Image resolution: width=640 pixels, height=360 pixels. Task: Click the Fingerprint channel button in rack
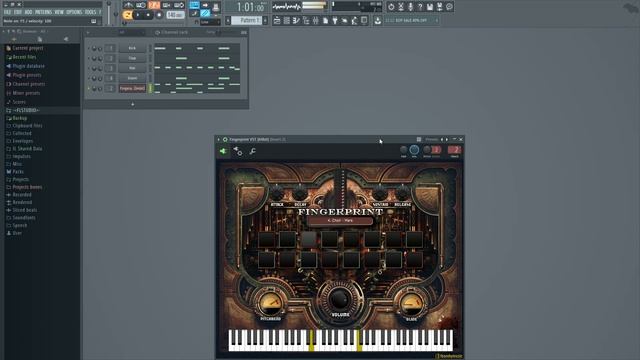132,88
